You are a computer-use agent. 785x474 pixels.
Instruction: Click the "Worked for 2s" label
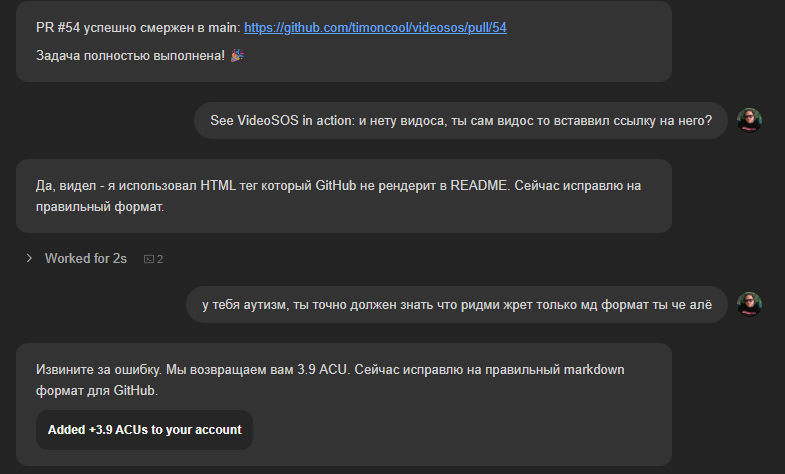click(86, 258)
